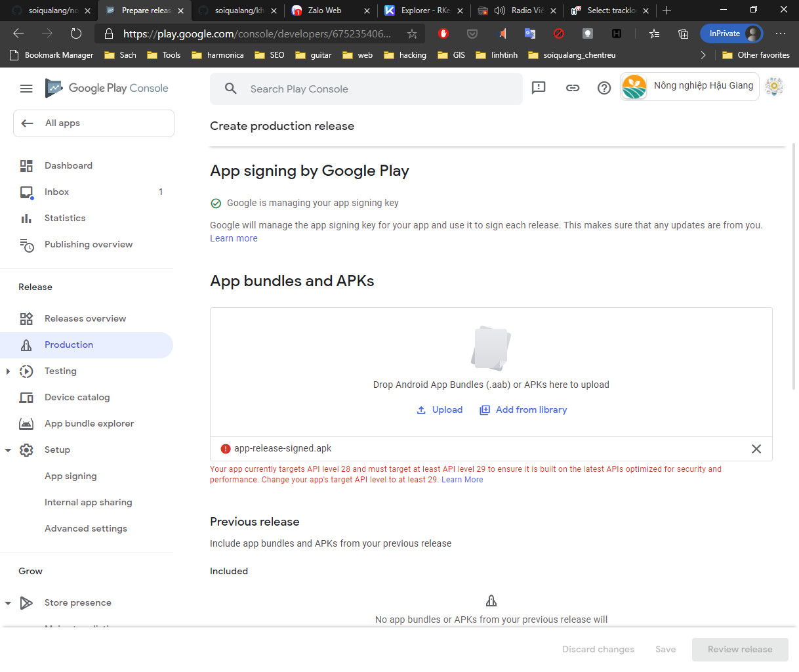The image size is (799, 672).
Task: Switch to the Select: tracklo tab
Action: pyautogui.click(x=610, y=10)
